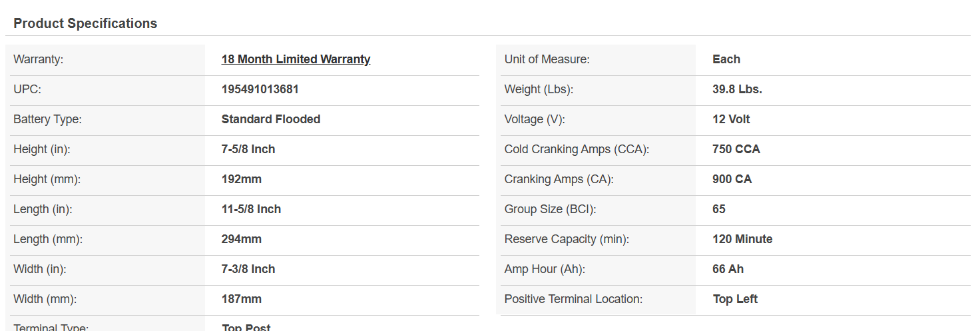Screen dimensions: 980x331
Task: Click the Width 7-3/8 Inch value
Action: coord(248,269)
